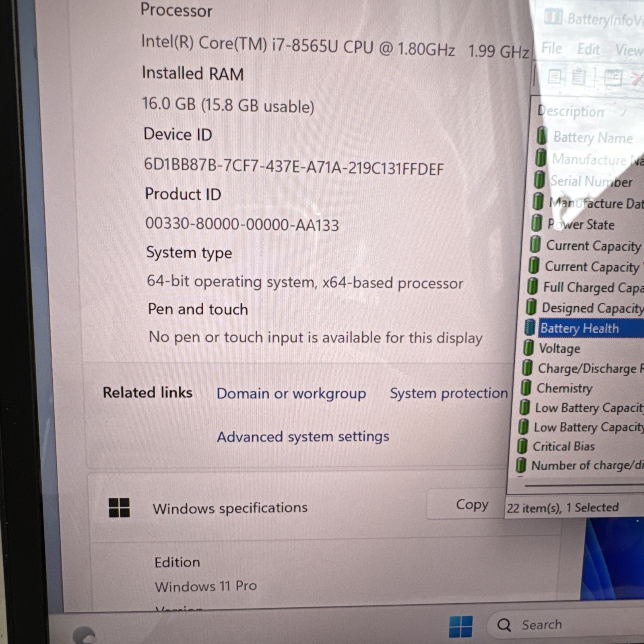Click the battery icon beside Power State
Viewport: 644px width, 644px height.
coord(537,223)
